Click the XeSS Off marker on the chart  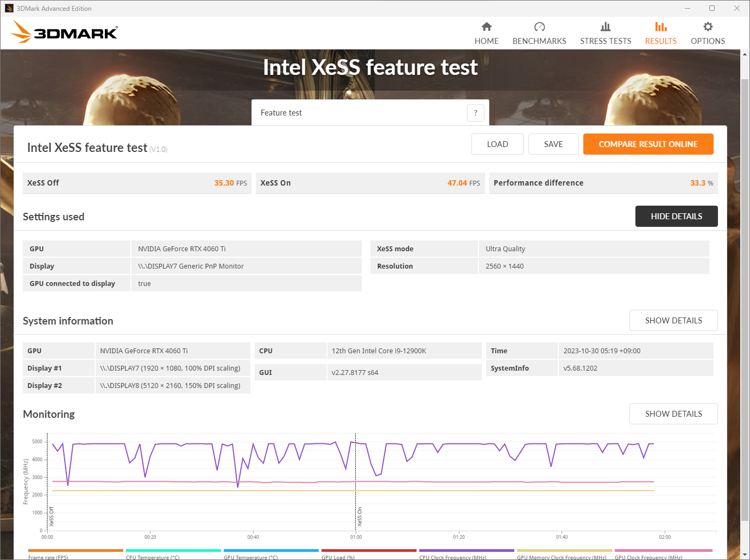[x=52, y=517]
